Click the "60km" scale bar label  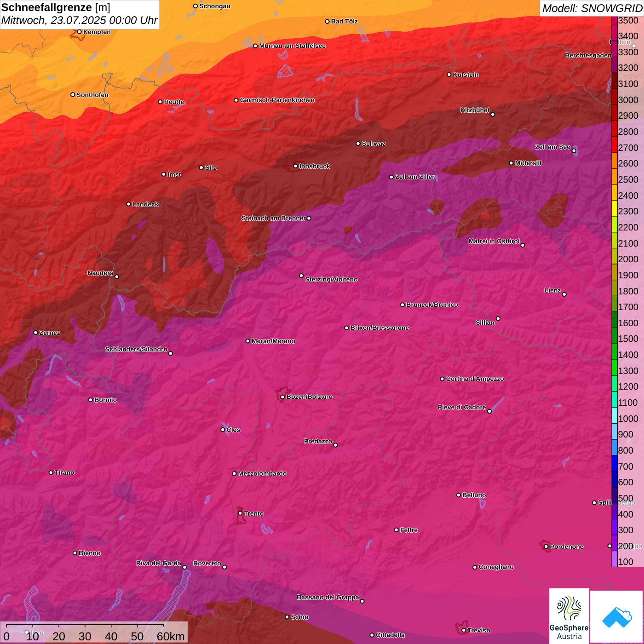coord(171,636)
